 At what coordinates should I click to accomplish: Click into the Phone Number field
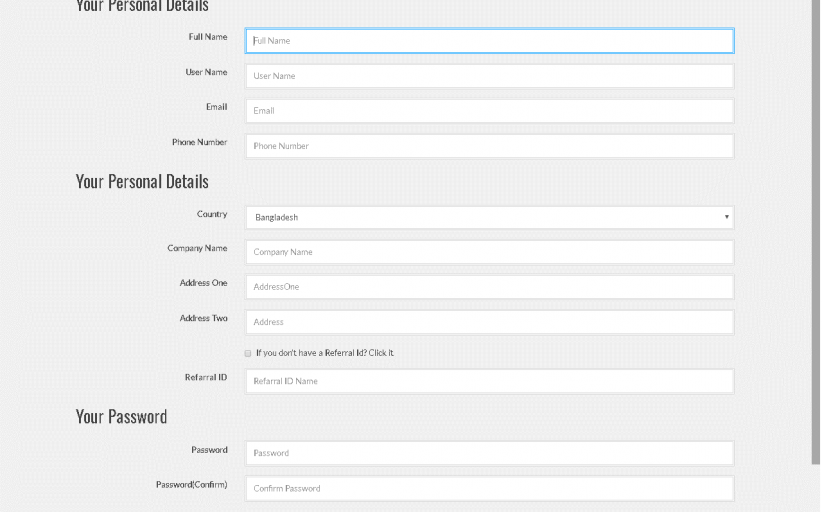pyautogui.click(x=489, y=146)
